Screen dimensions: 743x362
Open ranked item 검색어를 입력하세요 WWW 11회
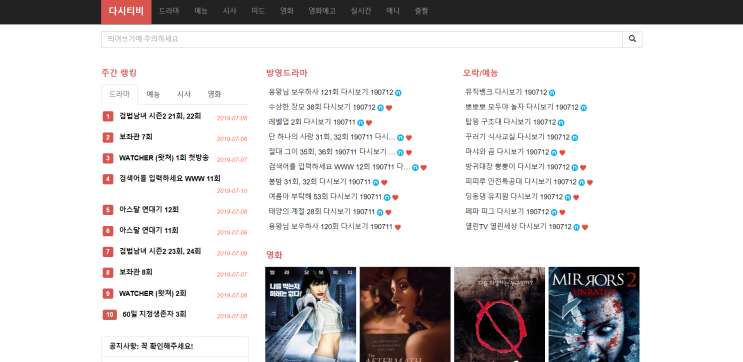(170, 179)
